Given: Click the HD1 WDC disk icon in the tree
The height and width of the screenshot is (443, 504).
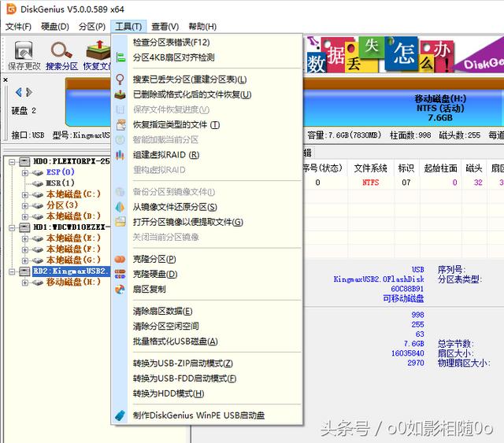Looking at the screenshot, I should (x=24, y=227).
